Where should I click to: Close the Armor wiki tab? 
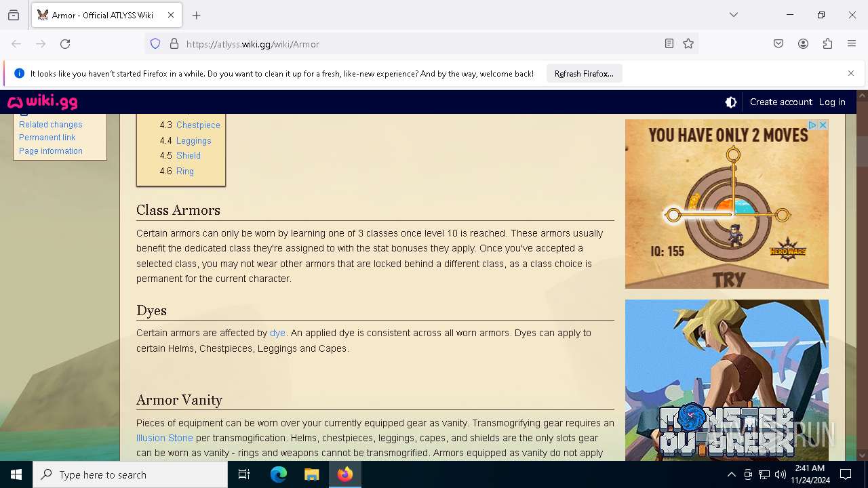[x=171, y=15]
